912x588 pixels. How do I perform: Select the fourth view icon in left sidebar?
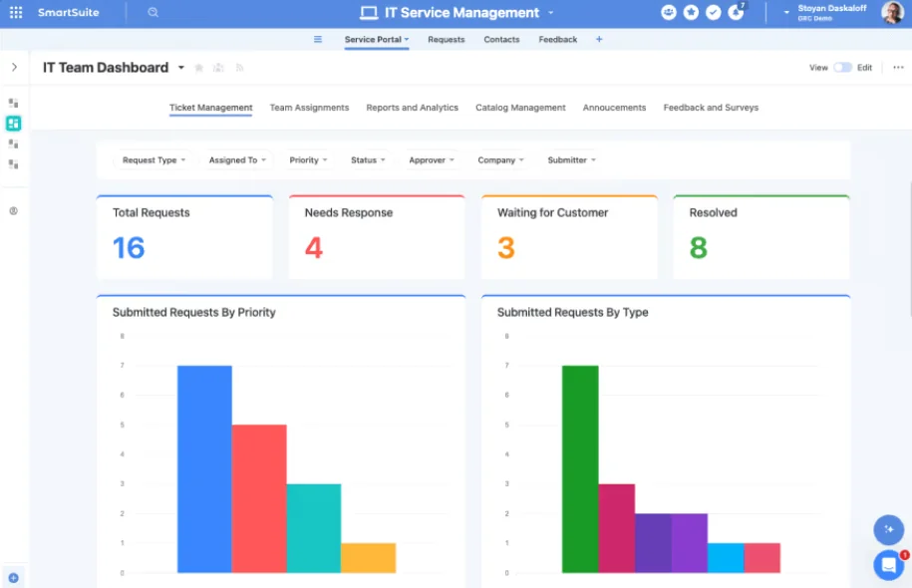coord(13,164)
